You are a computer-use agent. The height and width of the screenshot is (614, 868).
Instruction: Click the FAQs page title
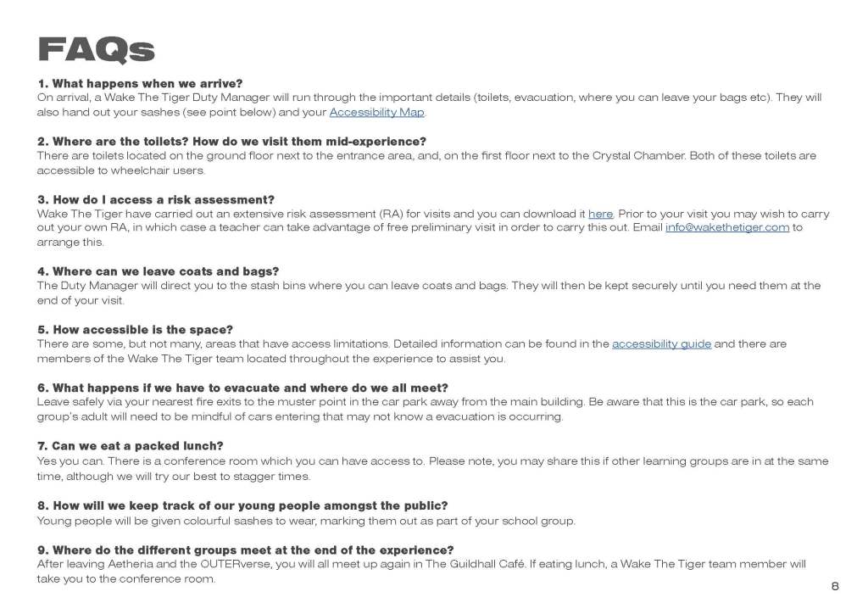[x=97, y=50]
